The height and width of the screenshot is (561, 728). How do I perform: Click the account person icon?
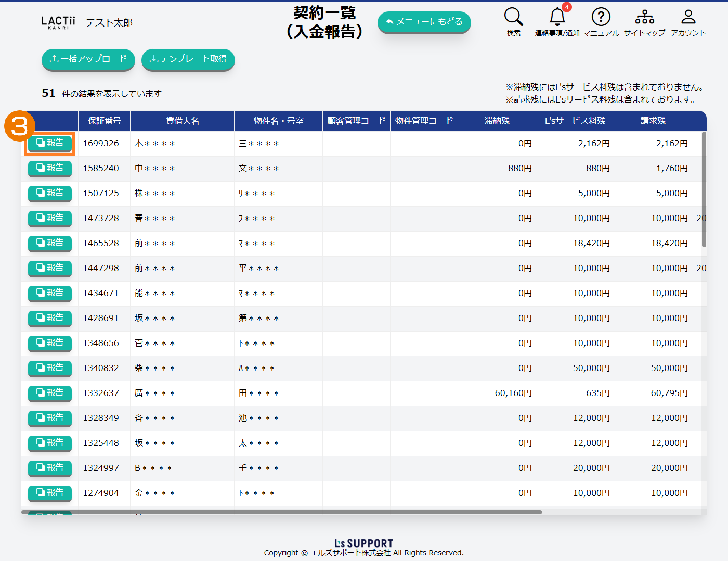(x=688, y=17)
